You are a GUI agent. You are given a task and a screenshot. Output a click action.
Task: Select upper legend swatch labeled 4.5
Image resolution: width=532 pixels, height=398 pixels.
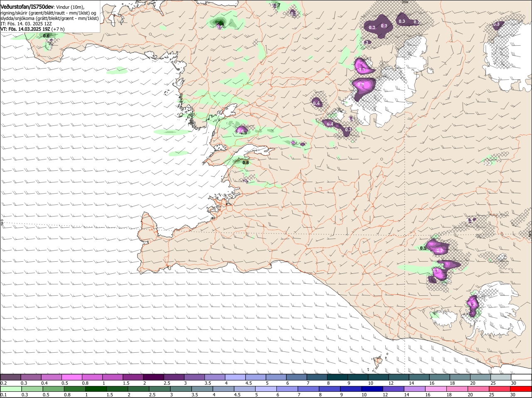[x=256, y=377]
